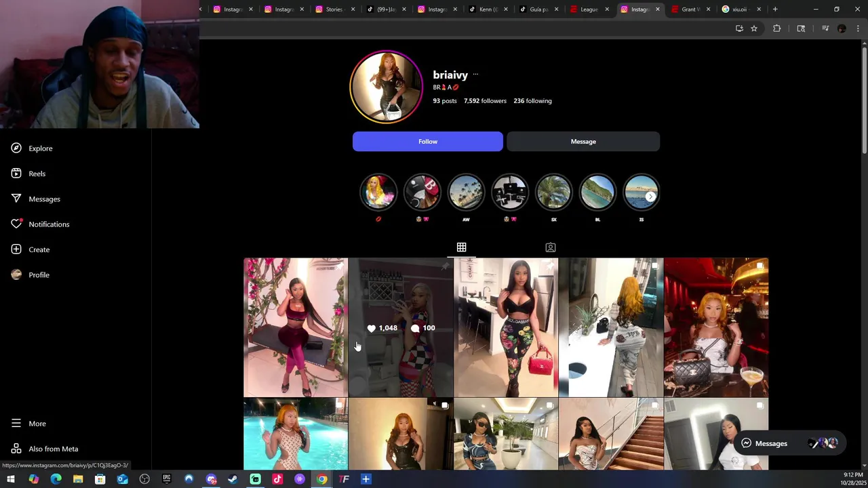Open File Explorer from the taskbar
Image resolution: width=868 pixels, height=488 pixels.
78,480
